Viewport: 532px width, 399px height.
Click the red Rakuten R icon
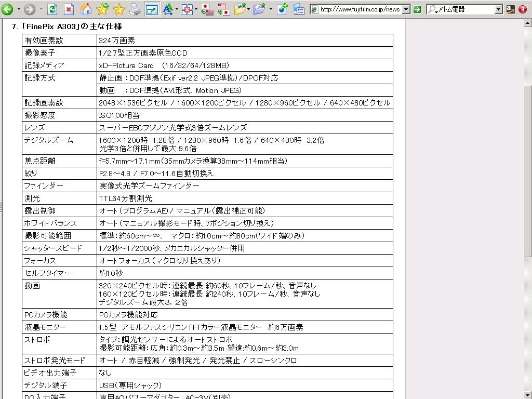pyautogui.click(x=523, y=9)
